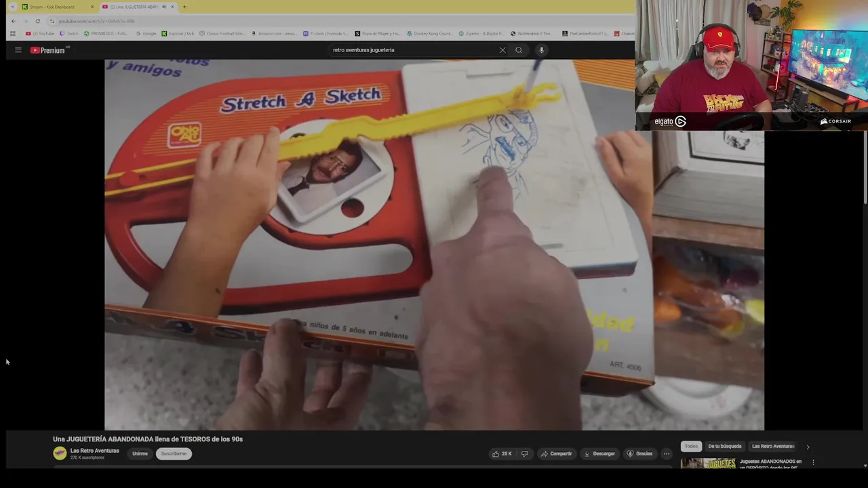The image size is (868, 488).
Task: Pause the Stretch A Sketch video
Action: click(x=434, y=244)
